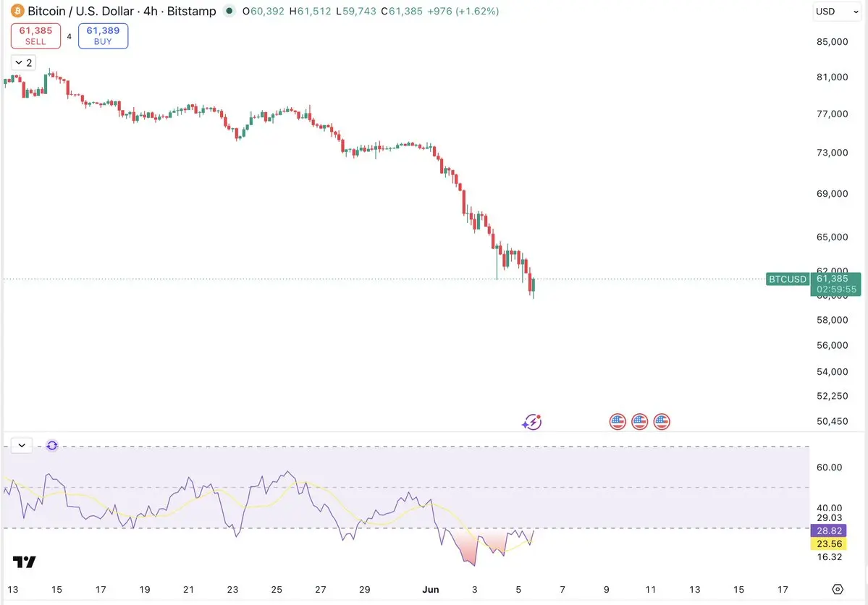
Task: Click the 61,385 current price countdown label
Action: pos(836,284)
